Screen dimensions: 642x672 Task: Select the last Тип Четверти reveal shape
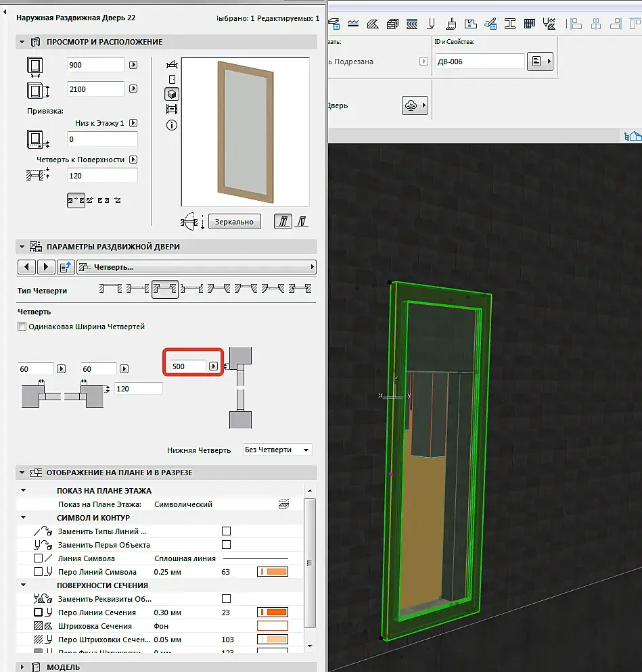300,289
